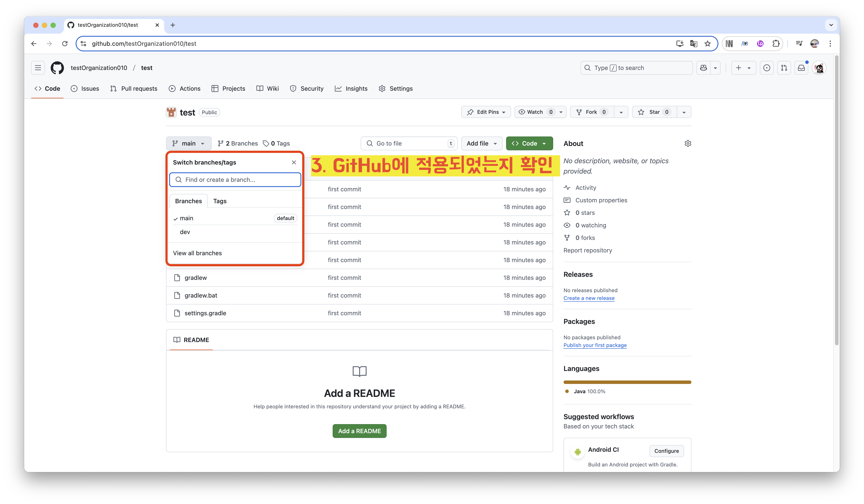Click the Copilot icon in header
The width and height of the screenshot is (864, 504).
704,68
